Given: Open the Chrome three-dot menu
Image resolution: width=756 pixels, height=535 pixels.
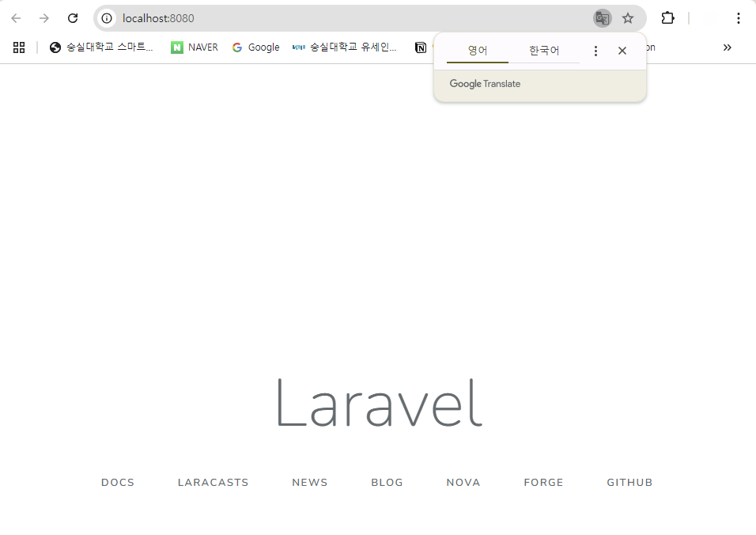Looking at the screenshot, I should (738, 18).
